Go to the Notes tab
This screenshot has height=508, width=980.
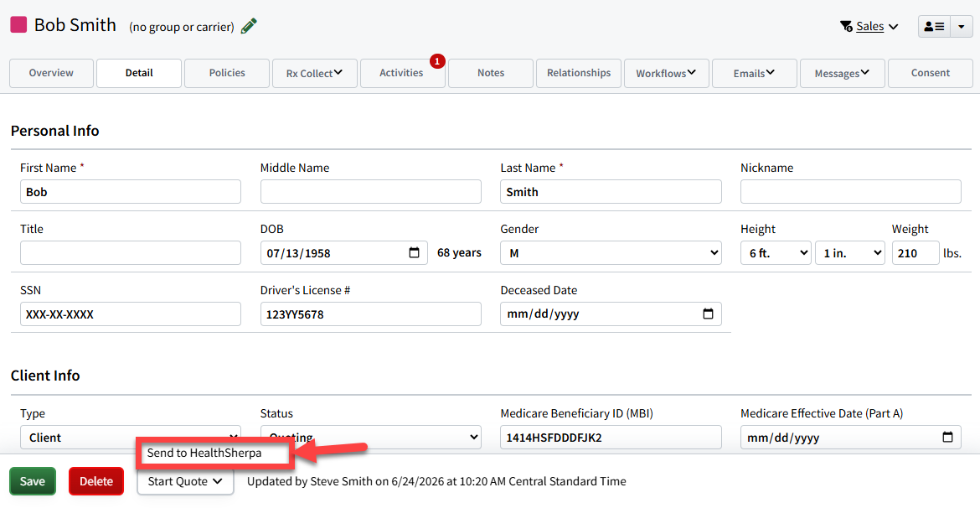click(x=491, y=73)
